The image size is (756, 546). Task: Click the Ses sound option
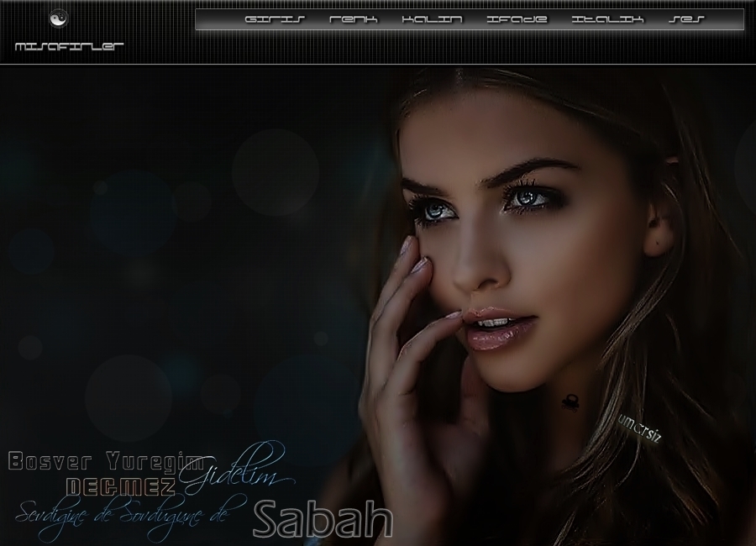pyautogui.click(x=686, y=20)
